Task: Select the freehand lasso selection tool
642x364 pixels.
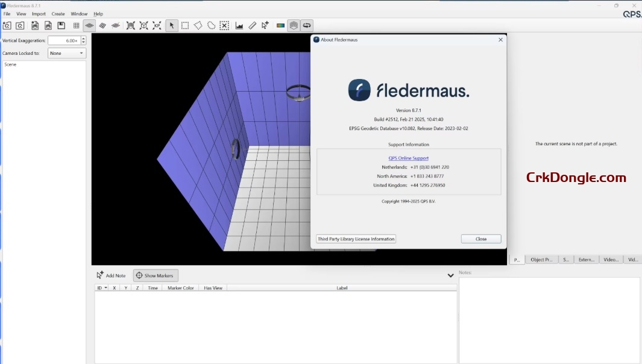Action: (212, 25)
